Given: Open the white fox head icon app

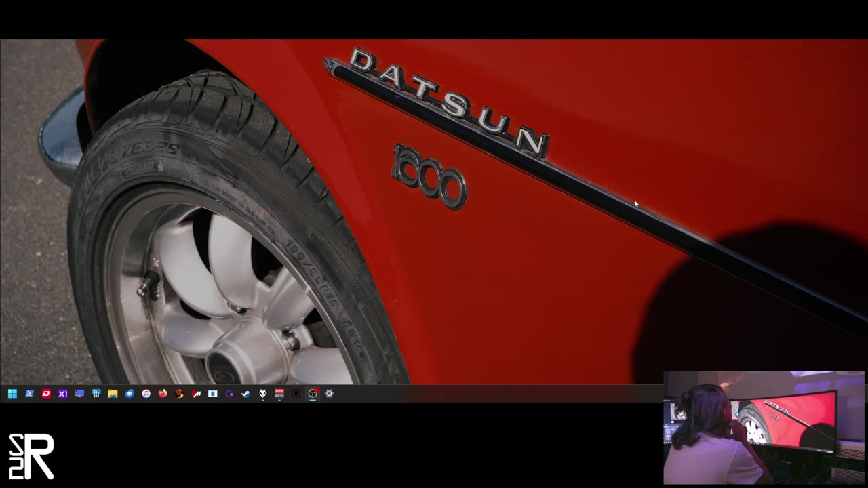Looking at the screenshot, I should (x=262, y=393).
